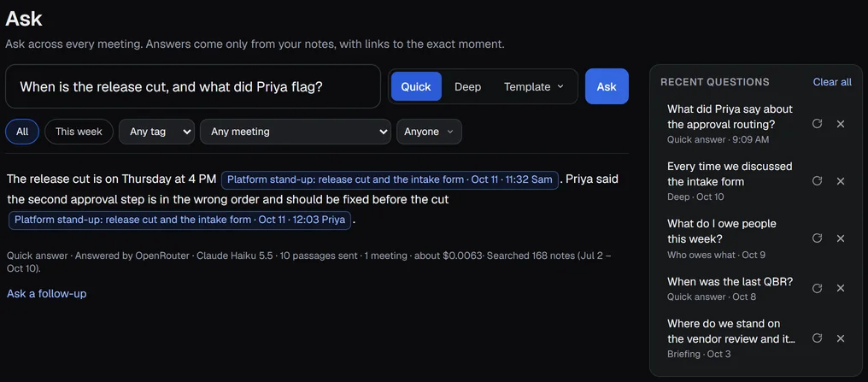868x382 pixels.
Task: Open 'When was the last QBR?' question
Action: coord(730,289)
